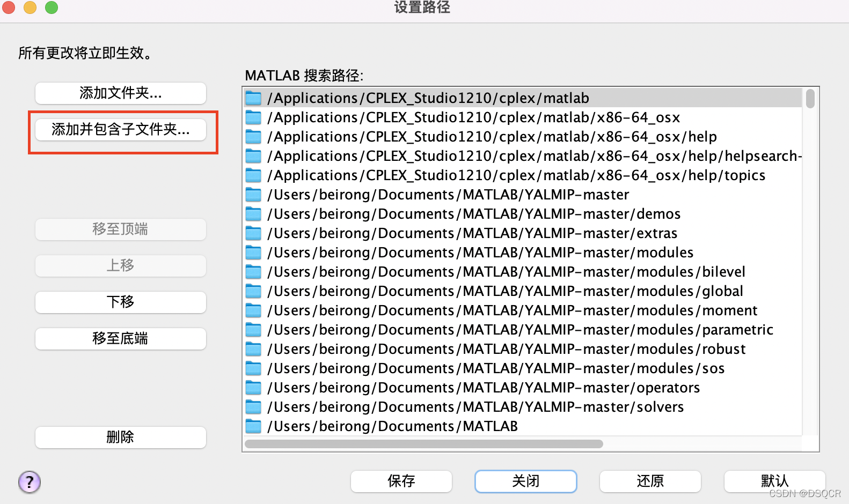Screen dimensions: 849x504
Task: Click folder icon of /Users/beirong/Documents/MATLAB row
Action: tap(253, 426)
